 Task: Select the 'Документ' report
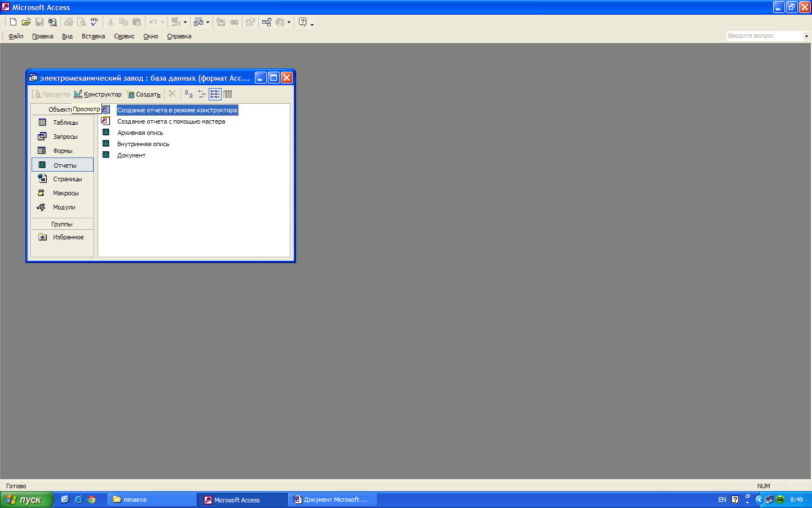pyautogui.click(x=131, y=155)
